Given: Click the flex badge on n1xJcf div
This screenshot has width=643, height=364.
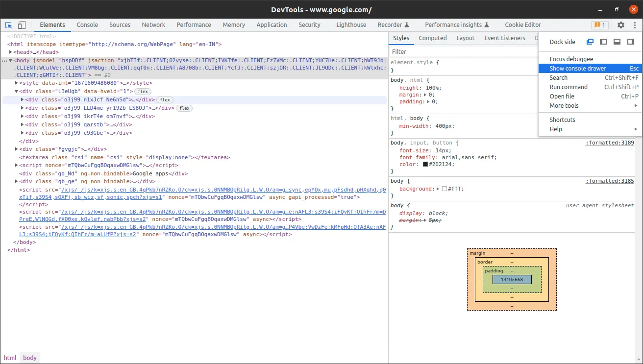Looking at the screenshot, I should click(165, 100).
